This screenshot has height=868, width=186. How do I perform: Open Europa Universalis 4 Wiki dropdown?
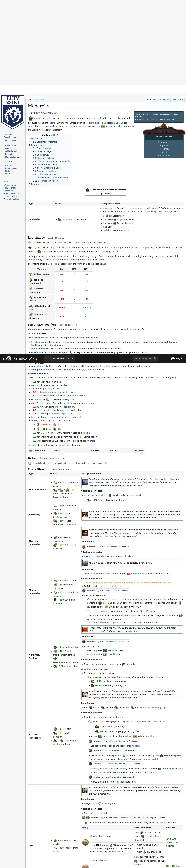tap(59, 358)
